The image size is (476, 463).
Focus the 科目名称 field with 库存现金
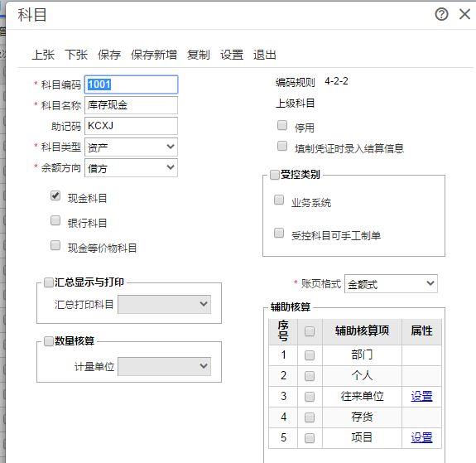[x=131, y=105]
